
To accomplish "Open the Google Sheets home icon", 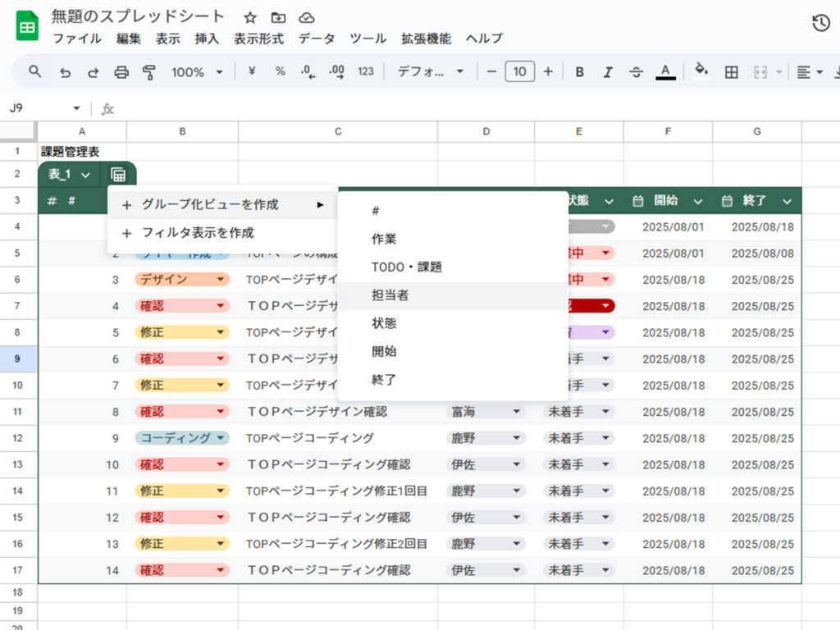I will click(x=27, y=25).
